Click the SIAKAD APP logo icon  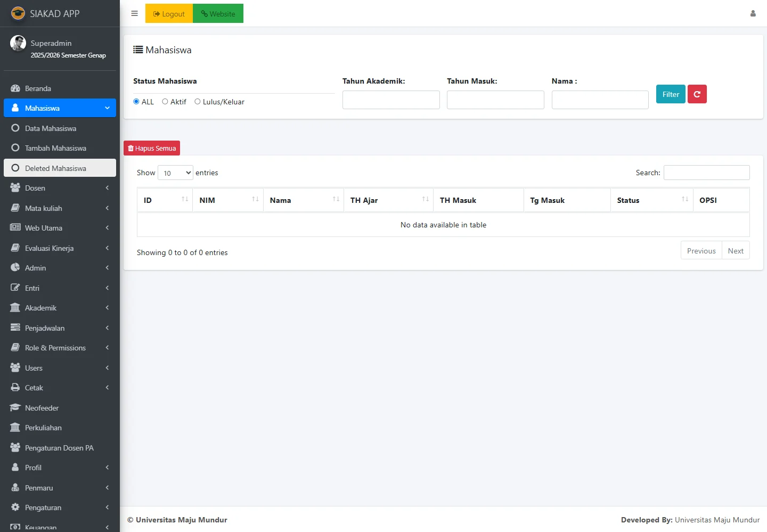[x=18, y=13]
